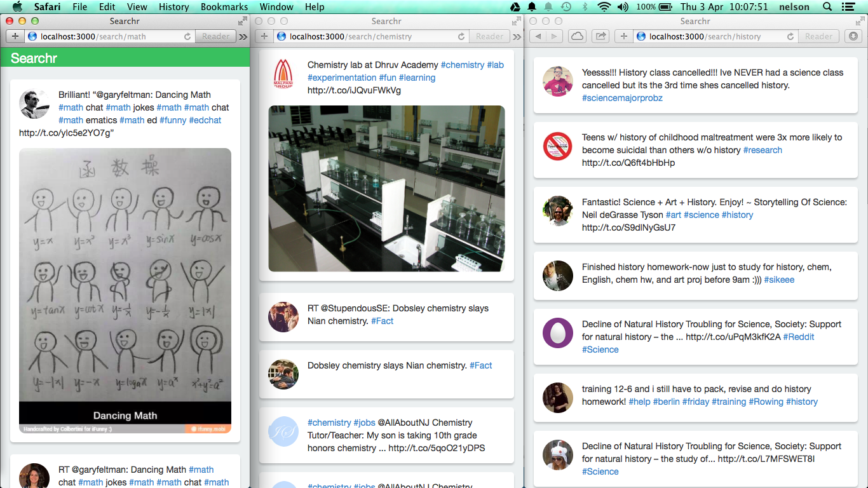Open Time Machine menu bar icon
The image size is (868, 488).
(x=566, y=7)
